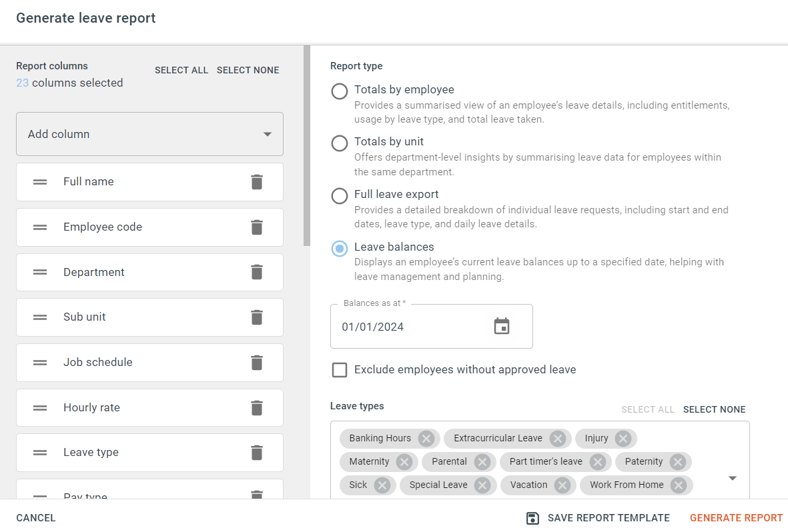Click the trash icon on Hourly rate column
This screenshot has height=532, width=788.
(257, 407)
